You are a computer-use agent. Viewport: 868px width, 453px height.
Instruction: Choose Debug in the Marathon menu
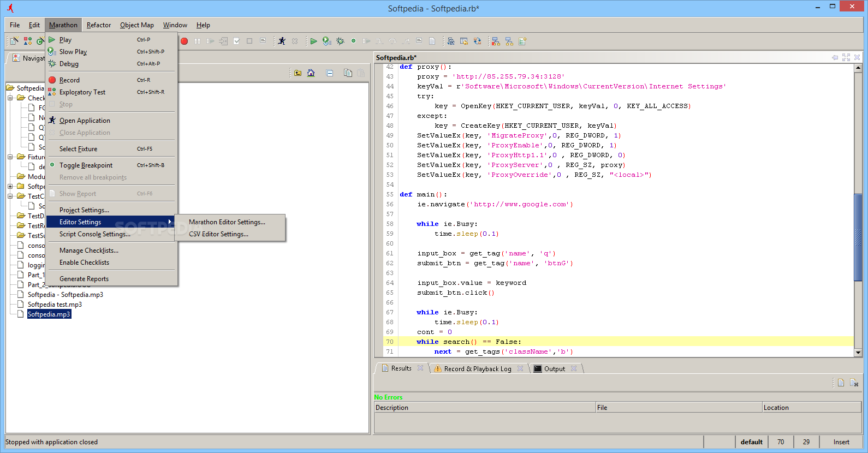coord(111,63)
